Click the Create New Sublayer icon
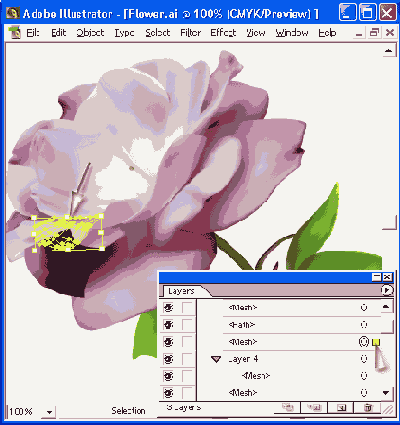400x425 pixels. click(314, 408)
